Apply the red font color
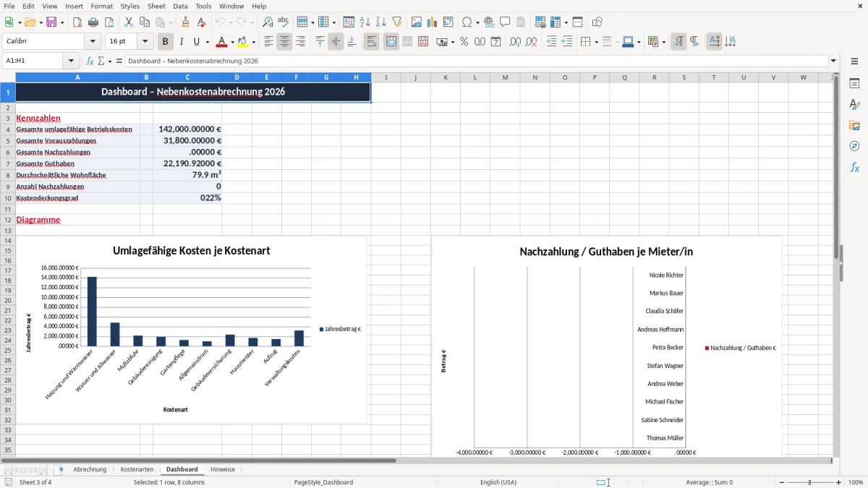The width and height of the screenshot is (868, 488). coord(221,42)
